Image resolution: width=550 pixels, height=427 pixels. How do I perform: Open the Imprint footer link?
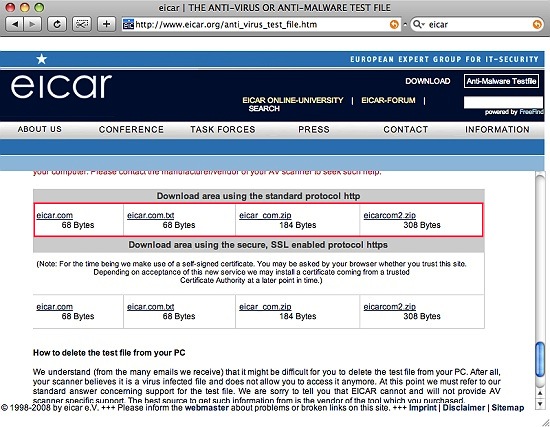click(423, 408)
